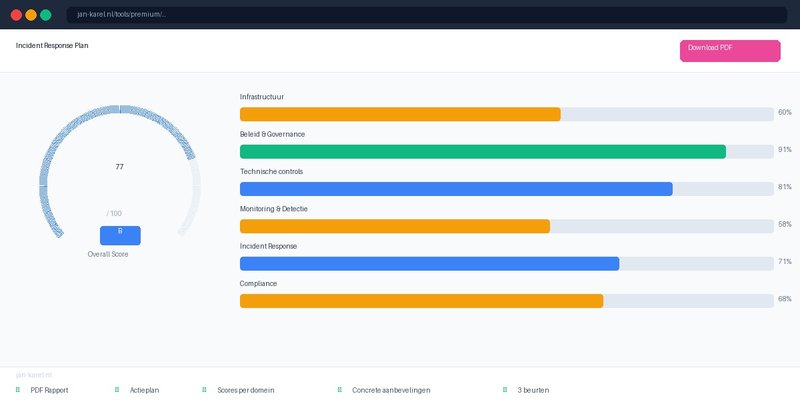
Task: Click the Scores per domein text
Action: 246,390
